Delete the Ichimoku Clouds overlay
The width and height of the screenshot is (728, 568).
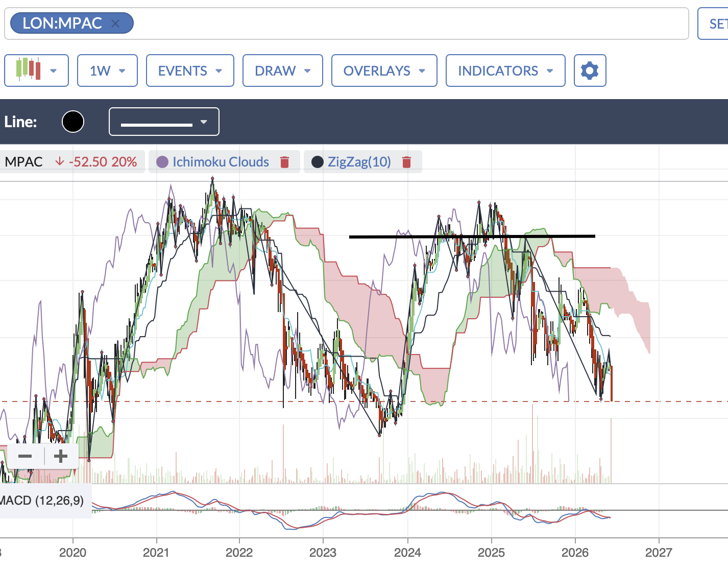[x=285, y=162]
